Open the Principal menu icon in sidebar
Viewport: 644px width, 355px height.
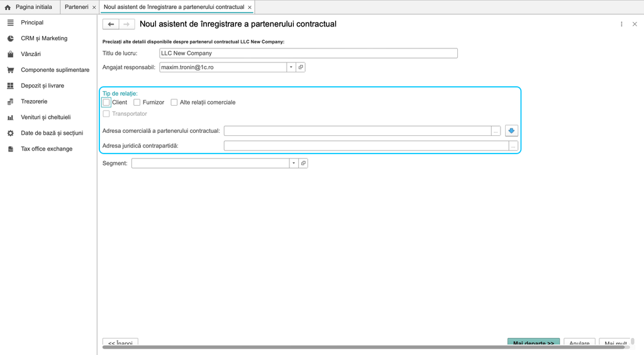coord(11,23)
